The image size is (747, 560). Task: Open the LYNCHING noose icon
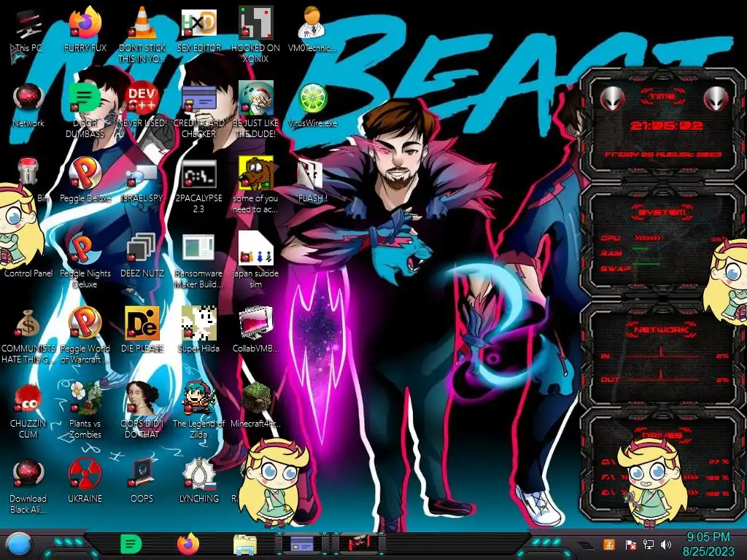click(198, 481)
